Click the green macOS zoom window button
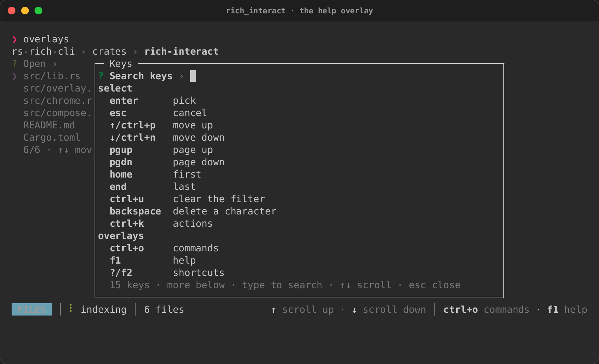 [x=38, y=11]
